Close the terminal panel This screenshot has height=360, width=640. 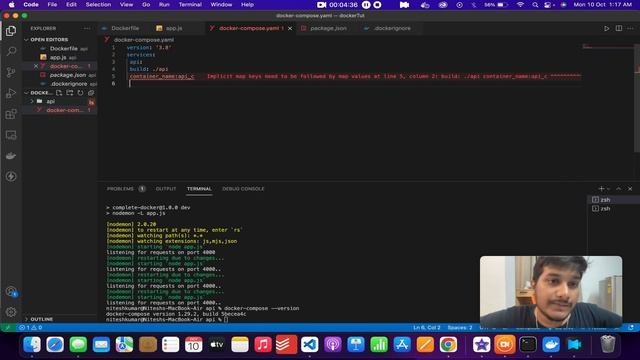pyautogui.click(x=630, y=189)
